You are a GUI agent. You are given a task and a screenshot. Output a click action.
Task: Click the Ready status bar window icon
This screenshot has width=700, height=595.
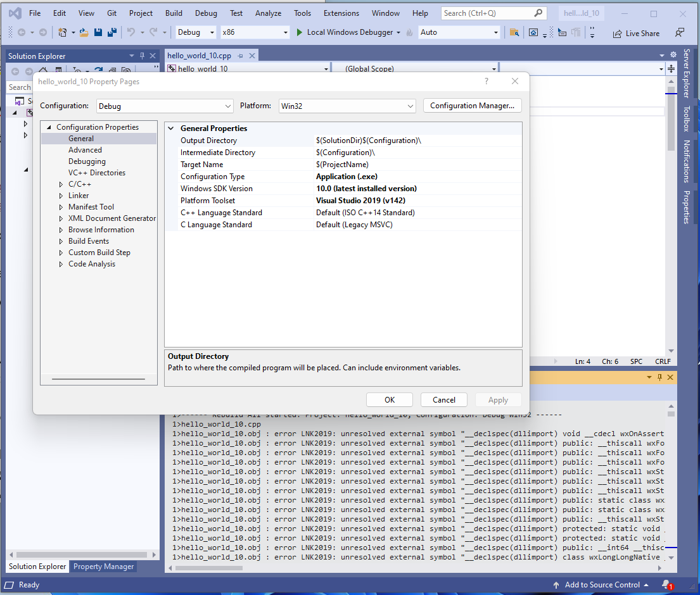[9, 585]
